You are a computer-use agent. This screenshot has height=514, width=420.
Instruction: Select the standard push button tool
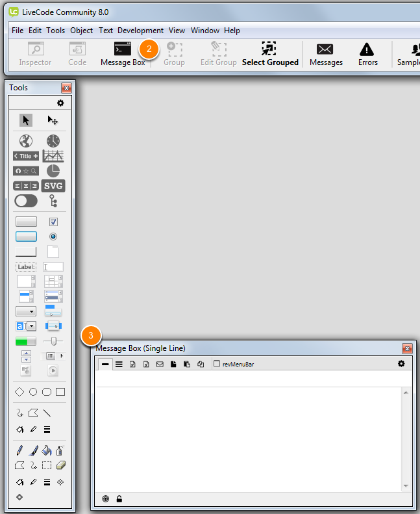26,222
